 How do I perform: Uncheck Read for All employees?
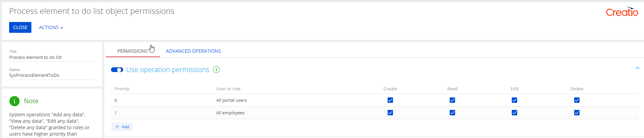[452, 113]
